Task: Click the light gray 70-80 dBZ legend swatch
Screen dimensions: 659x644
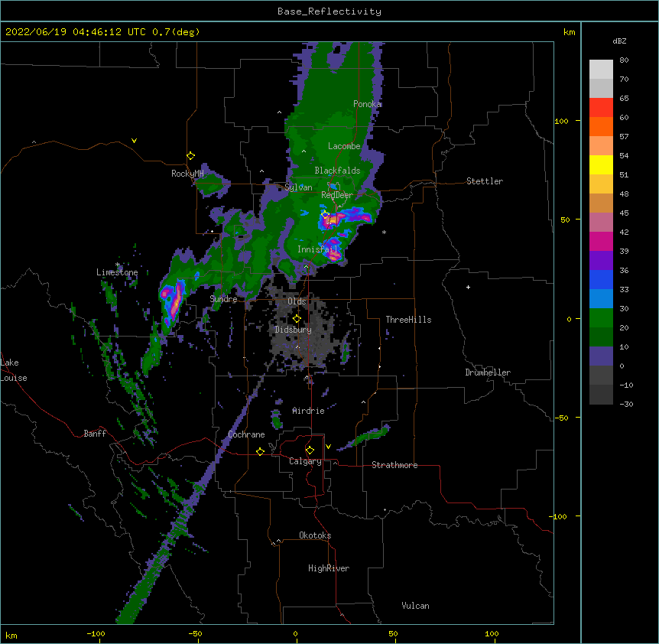Action: [x=601, y=70]
